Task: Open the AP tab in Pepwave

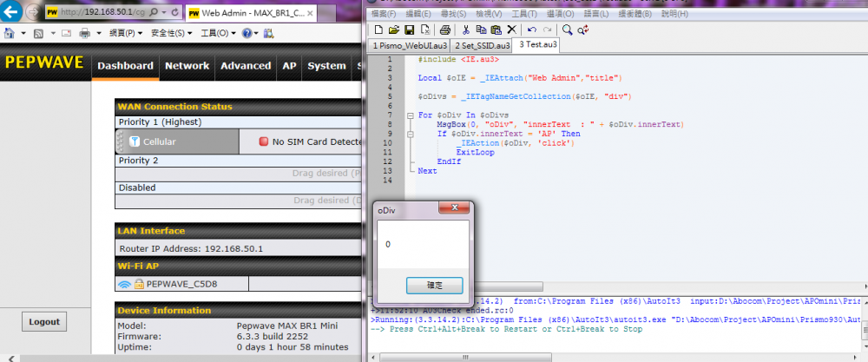Action: (x=290, y=66)
